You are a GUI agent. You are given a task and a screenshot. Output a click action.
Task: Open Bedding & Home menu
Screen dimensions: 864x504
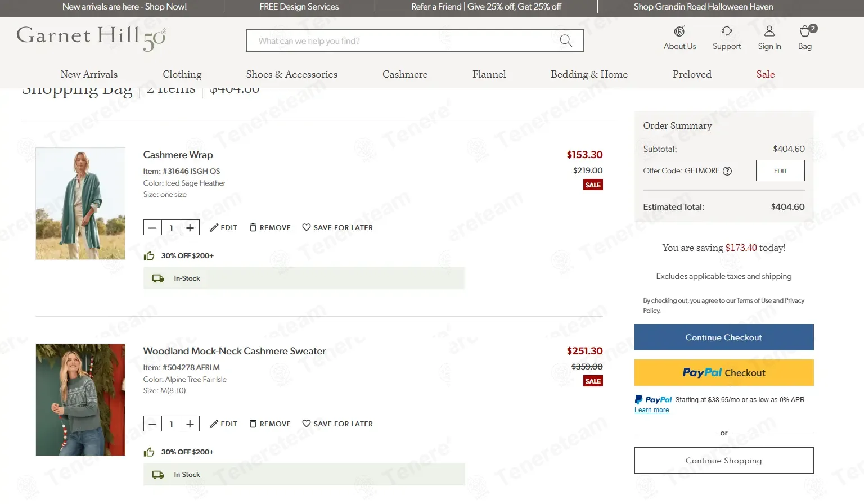(589, 74)
